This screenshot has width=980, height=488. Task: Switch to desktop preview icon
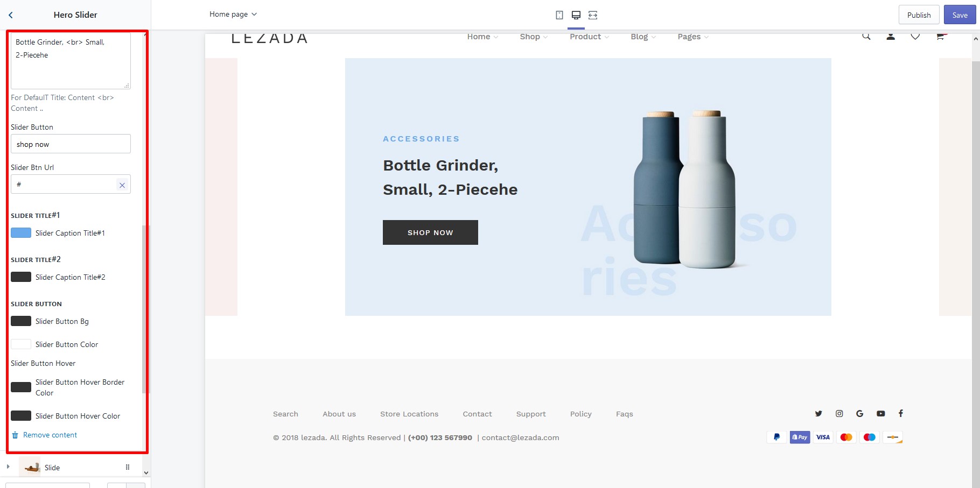point(576,15)
